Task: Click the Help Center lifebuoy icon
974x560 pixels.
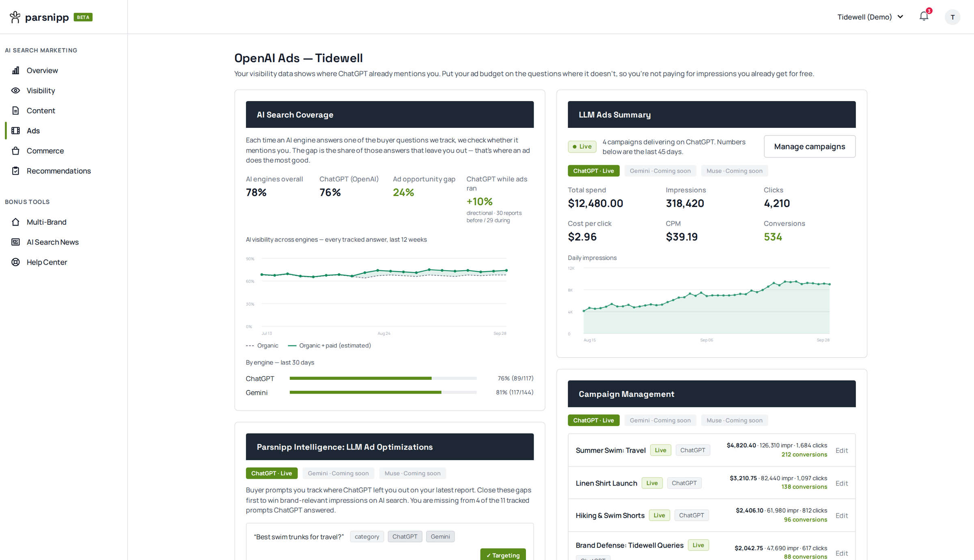Action: coord(15,262)
